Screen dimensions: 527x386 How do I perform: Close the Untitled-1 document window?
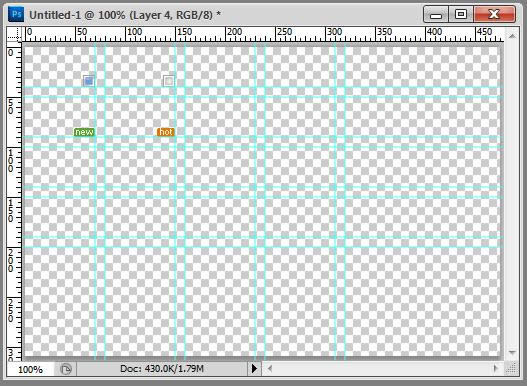pos(494,14)
